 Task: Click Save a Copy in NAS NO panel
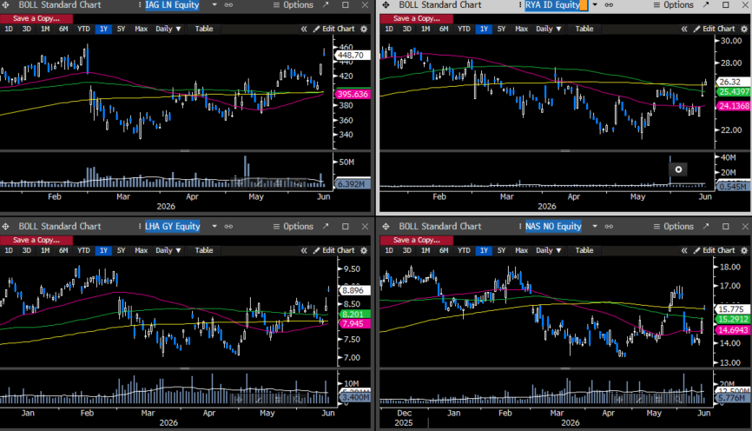pos(416,240)
